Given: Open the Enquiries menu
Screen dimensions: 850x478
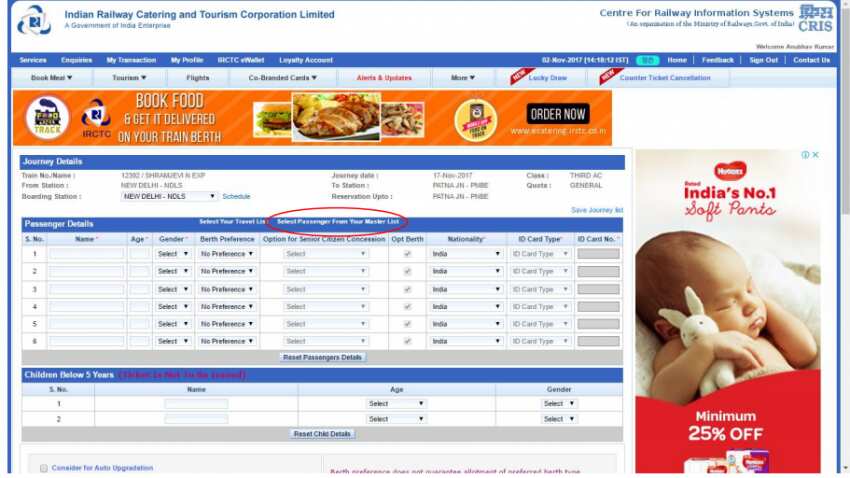Looking at the screenshot, I should (76, 60).
